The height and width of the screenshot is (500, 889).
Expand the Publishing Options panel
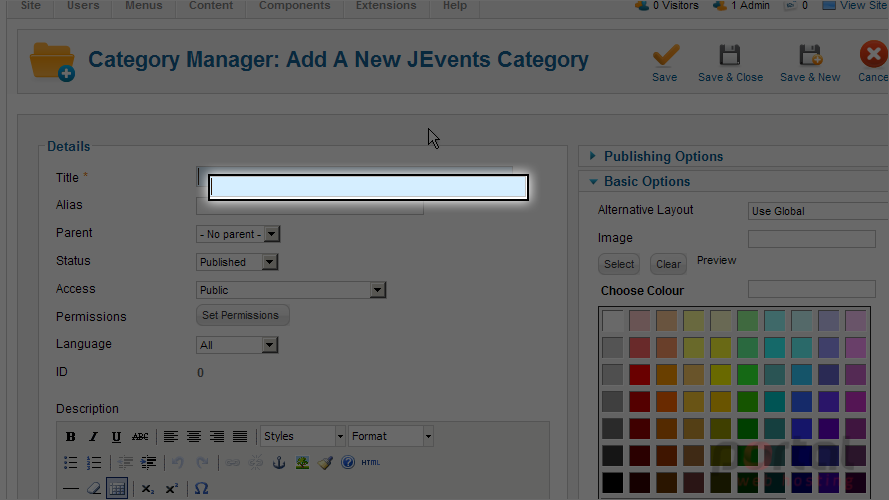tap(663, 156)
